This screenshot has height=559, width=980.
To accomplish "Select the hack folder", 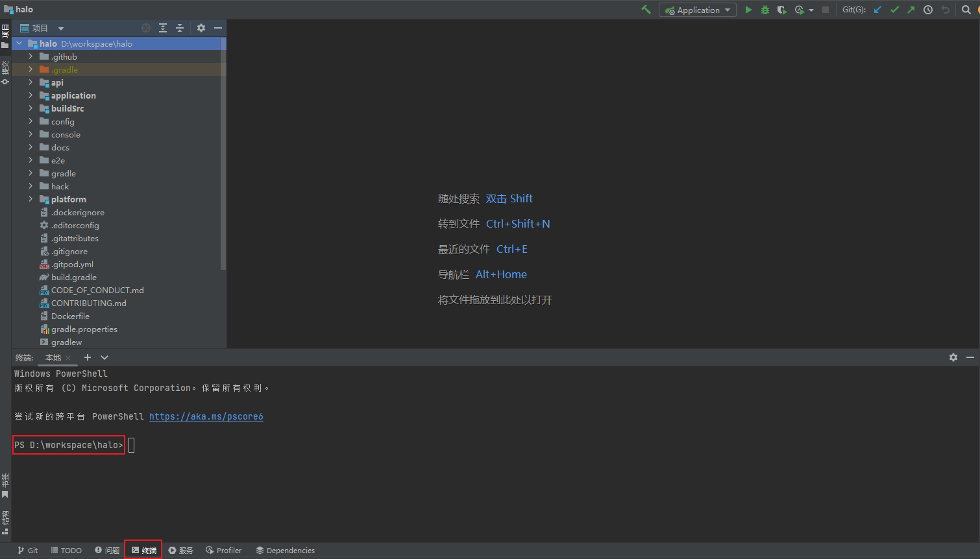I will (60, 186).
